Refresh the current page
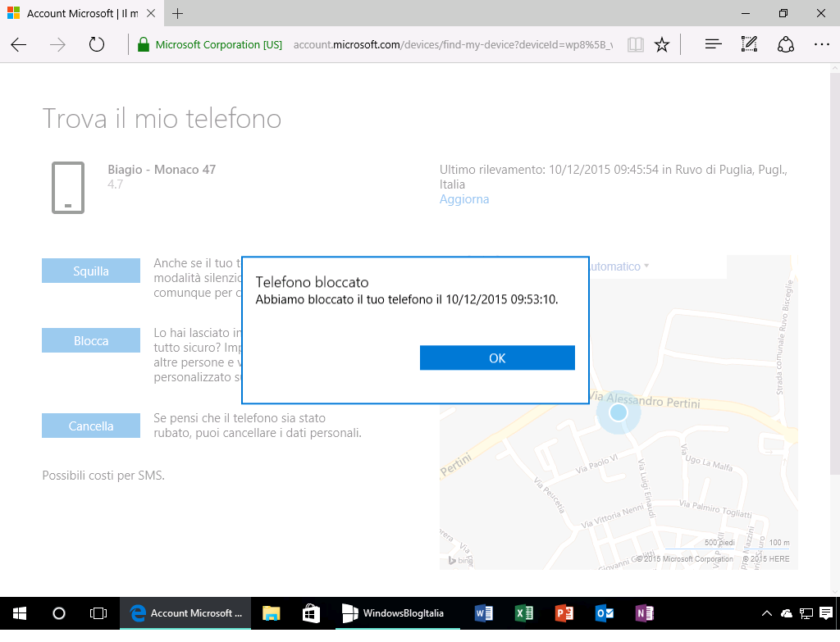Screen dimensions: 840x642 [x=97, y=44]
